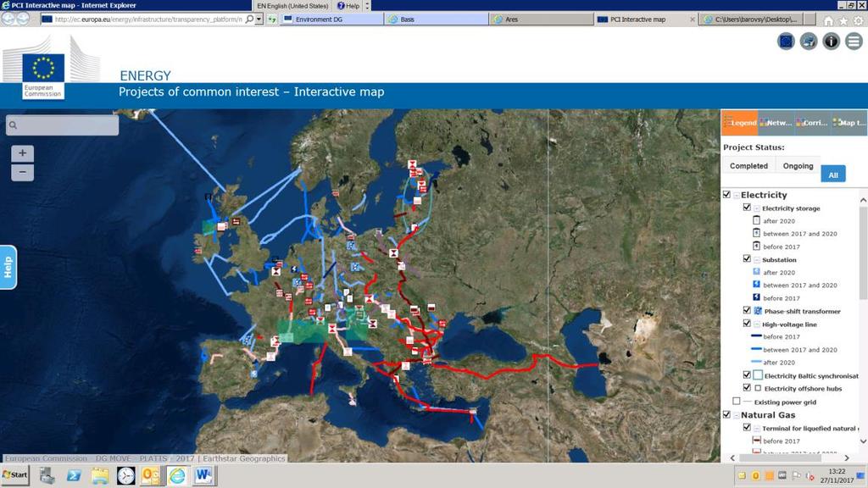Click into the map search field

coord(62,125)
